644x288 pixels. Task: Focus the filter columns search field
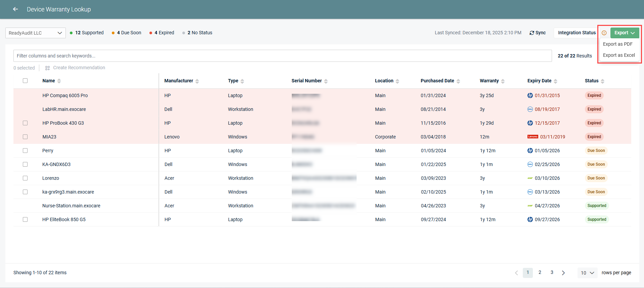click(282, 56)
